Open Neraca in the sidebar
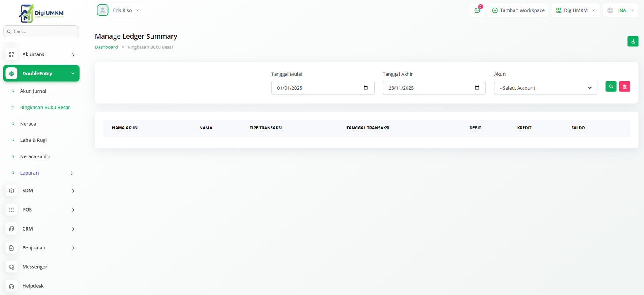 pyautogui.click(x=28, y=124)
